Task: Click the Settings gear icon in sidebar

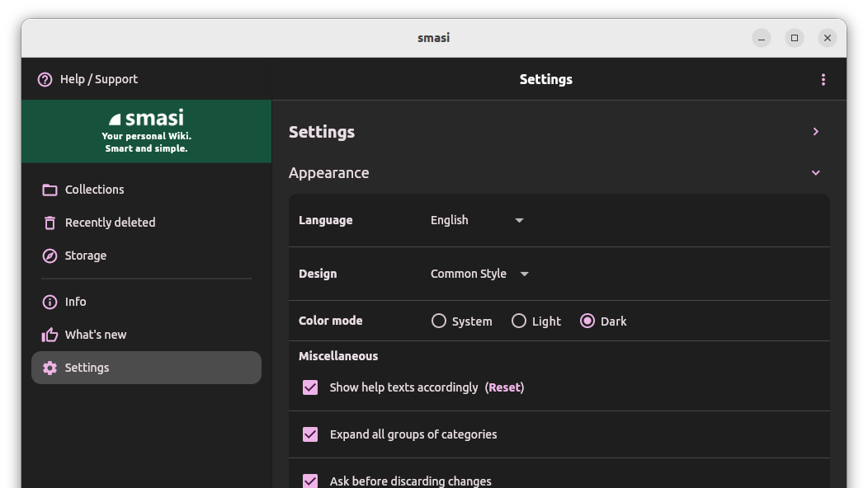Action: click(50, 368)
